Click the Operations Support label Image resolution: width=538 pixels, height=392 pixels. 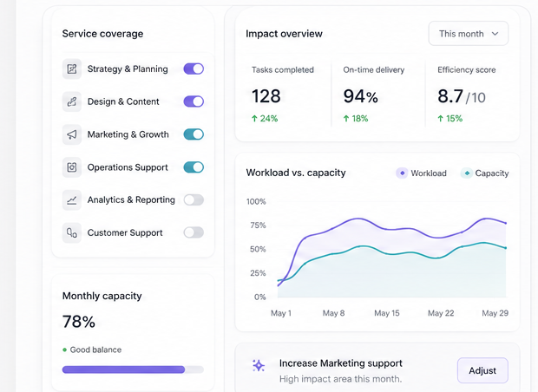128,167
